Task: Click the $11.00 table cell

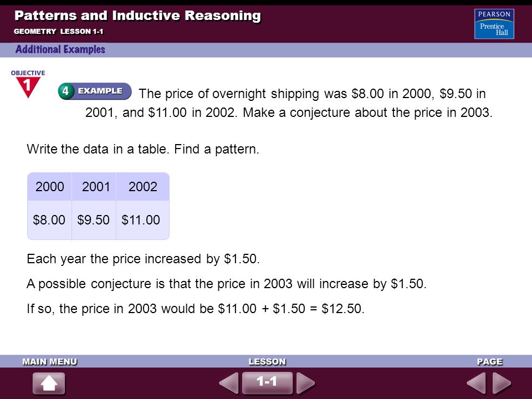Action: [x=143, y=220]
